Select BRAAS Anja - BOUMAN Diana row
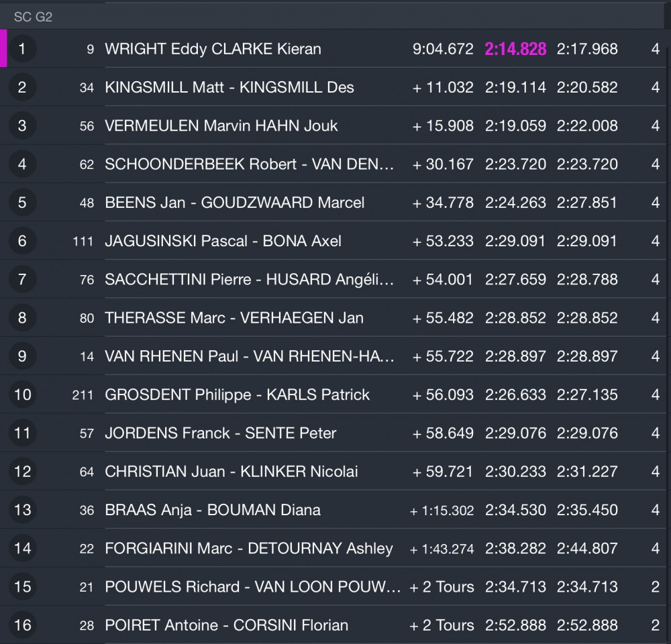671x644 pixels. click(x=213, y=510)
